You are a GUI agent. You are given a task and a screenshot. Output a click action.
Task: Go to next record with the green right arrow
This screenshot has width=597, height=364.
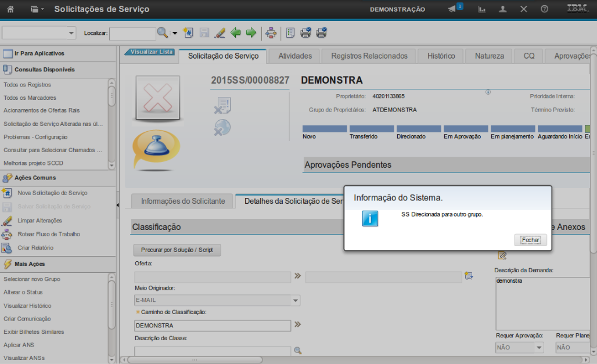click(251, 33)
